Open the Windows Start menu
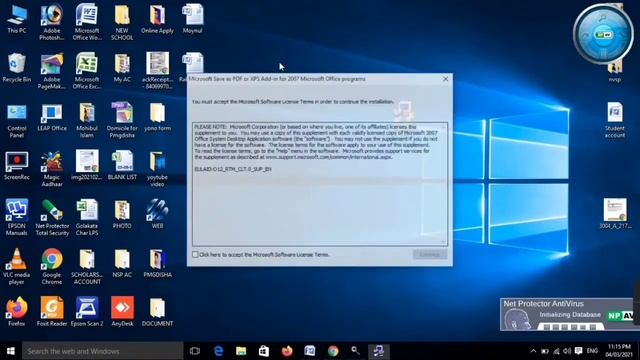Viewport: 640px width, 360px height. (11, 351)
